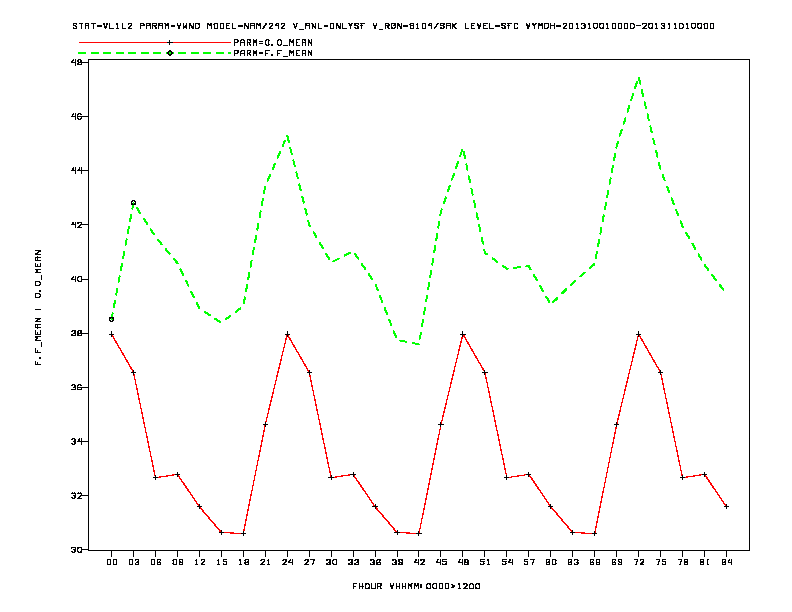
Task: Click x-axis tick label 57
Action: pos(529,562)
